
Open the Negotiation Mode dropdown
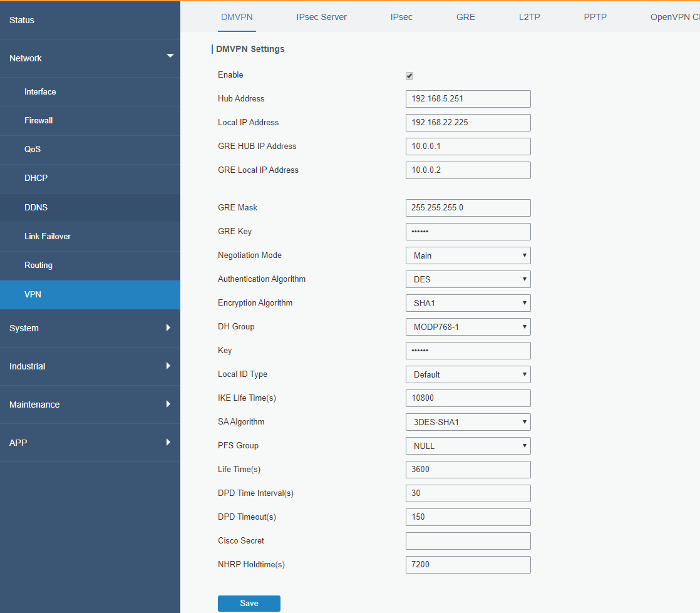click(x=468, y=255)
